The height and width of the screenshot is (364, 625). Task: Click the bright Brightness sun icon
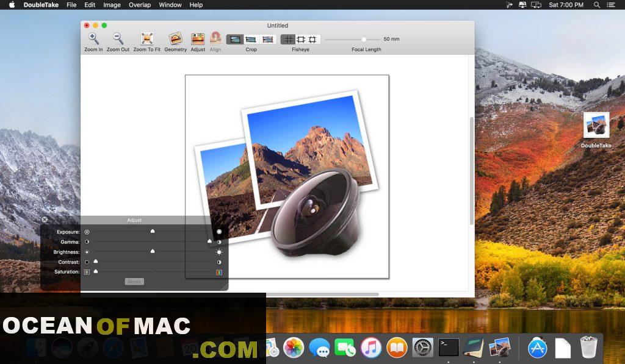coord(219,252)
